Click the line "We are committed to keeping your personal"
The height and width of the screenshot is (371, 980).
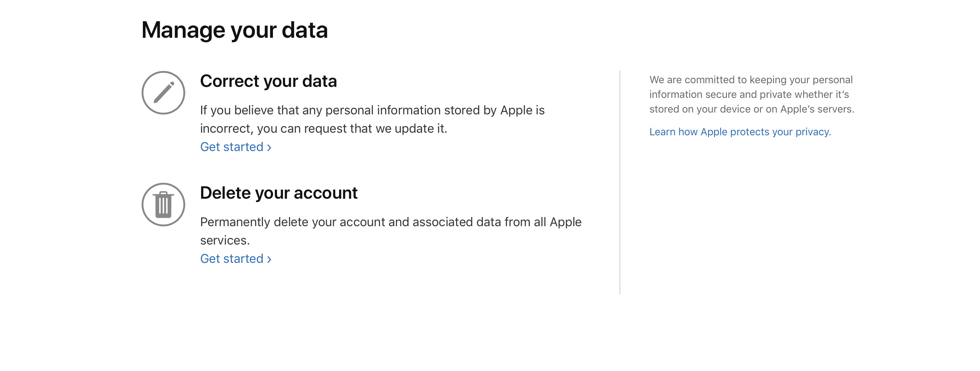751,80
